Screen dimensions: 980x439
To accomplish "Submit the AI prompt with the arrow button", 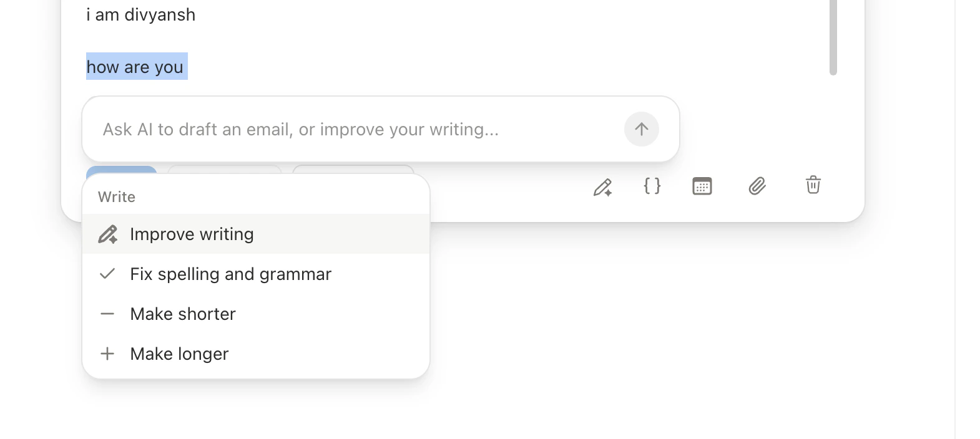I will coord(641,129).
